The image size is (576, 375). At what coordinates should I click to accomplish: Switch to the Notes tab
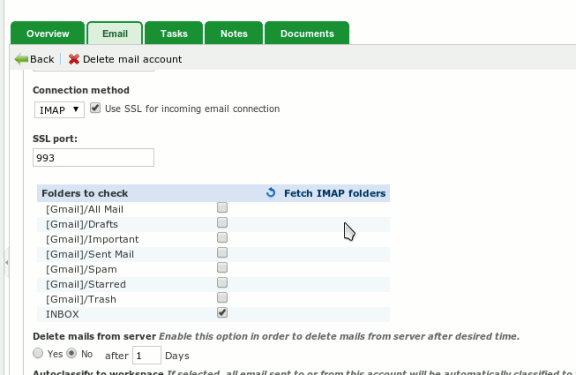pos(234,33)
